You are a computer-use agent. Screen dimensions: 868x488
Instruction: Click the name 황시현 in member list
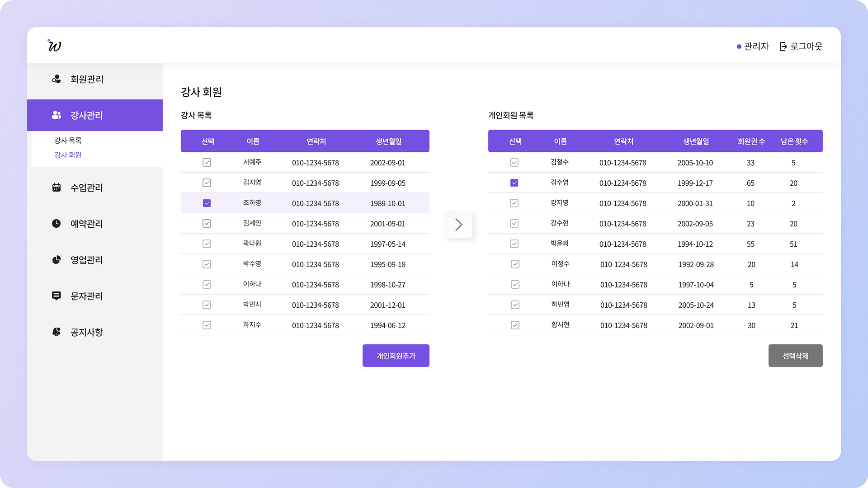pyautogui.click(x=561, y=325)
